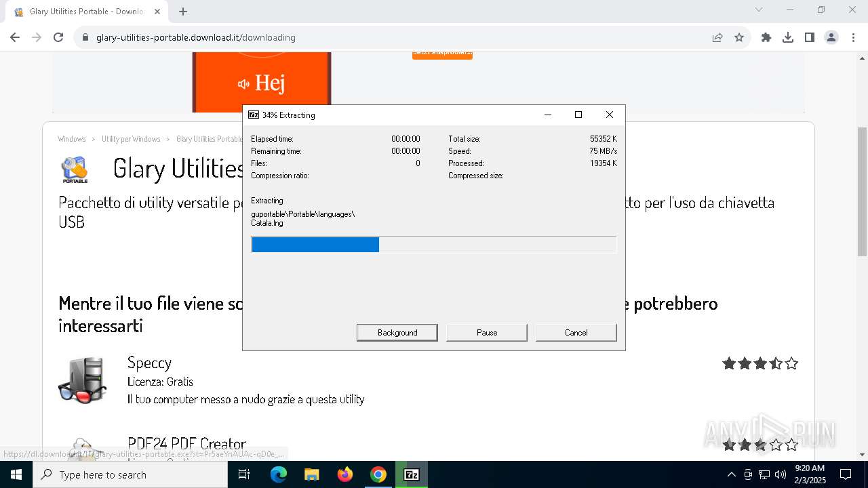Click the Speccy star rating
The width and height of the screenshot is (868, 488).
click(x=760, y=363)
